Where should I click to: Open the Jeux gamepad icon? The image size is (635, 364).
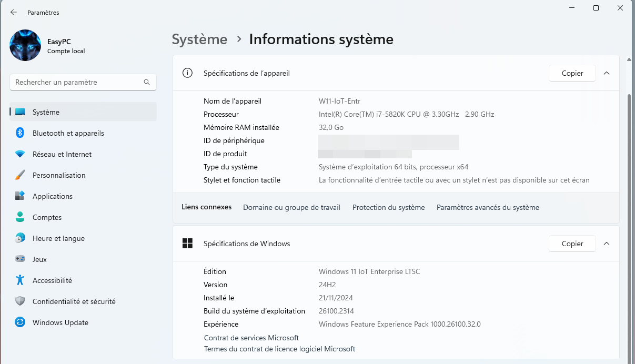pyautogui.click(x=20, y=259)
